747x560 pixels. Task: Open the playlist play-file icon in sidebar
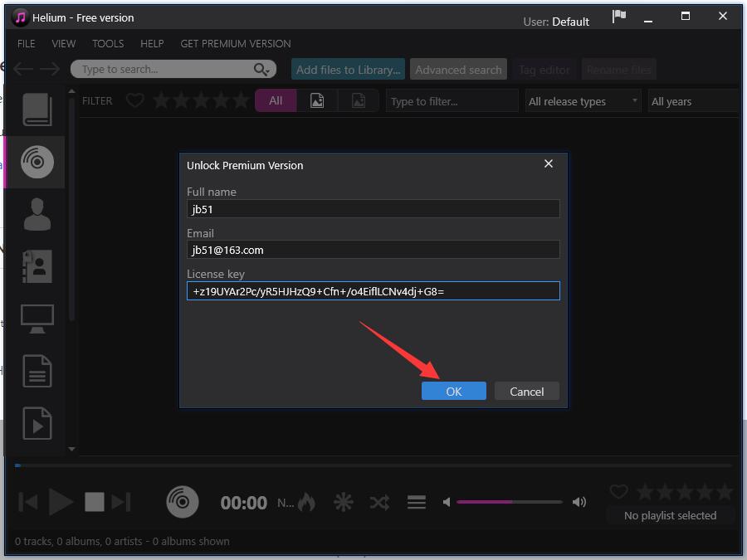click(37, 423)
